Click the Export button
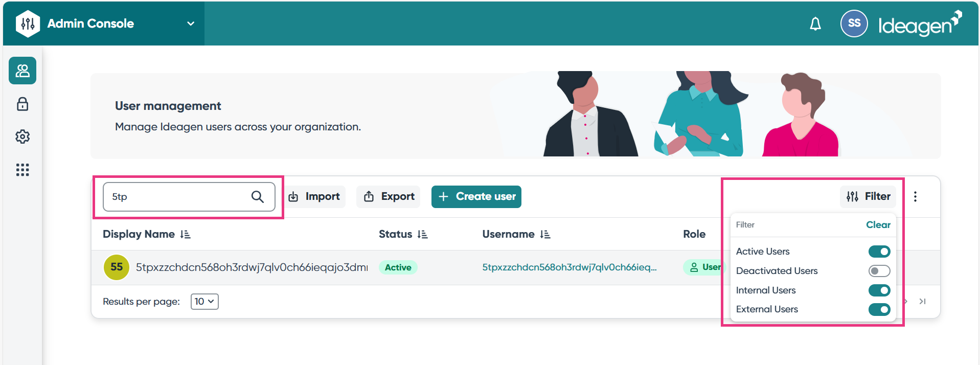The height and width of the screenshot is (365, 980). [389, 197]
